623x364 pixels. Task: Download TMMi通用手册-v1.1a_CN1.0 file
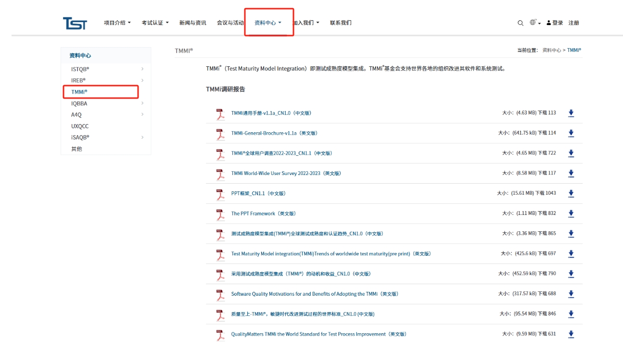click(x=571, y=113)
